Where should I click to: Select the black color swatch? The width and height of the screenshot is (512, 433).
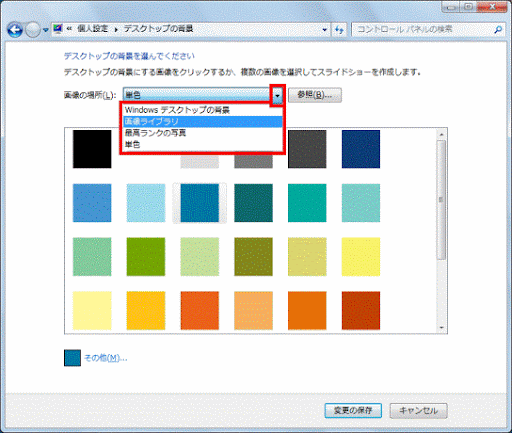click(x=92, y=149)
